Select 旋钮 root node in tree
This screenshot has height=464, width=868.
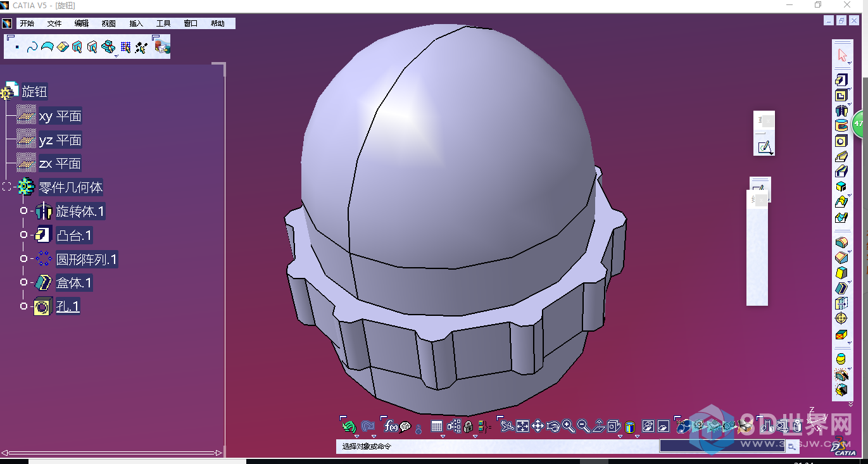34,92
